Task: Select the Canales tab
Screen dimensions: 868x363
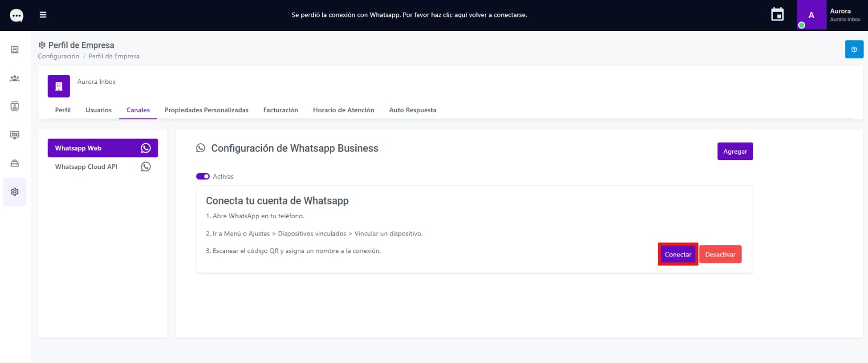Action: pyautogui.click(x=138, y=110)
